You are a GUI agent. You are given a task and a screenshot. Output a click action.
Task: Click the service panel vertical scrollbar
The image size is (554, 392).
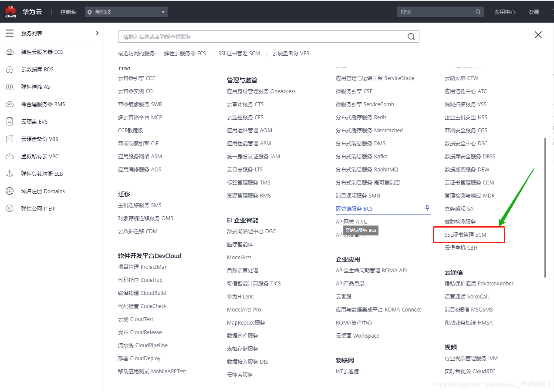pos(545,208)
